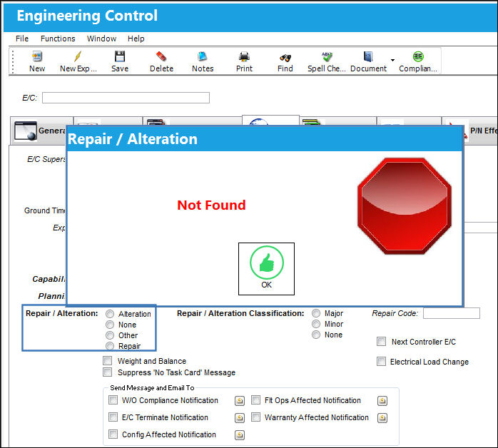Open the Help menu
This screenshot has height=448, width=498.
tap(136, 39)
